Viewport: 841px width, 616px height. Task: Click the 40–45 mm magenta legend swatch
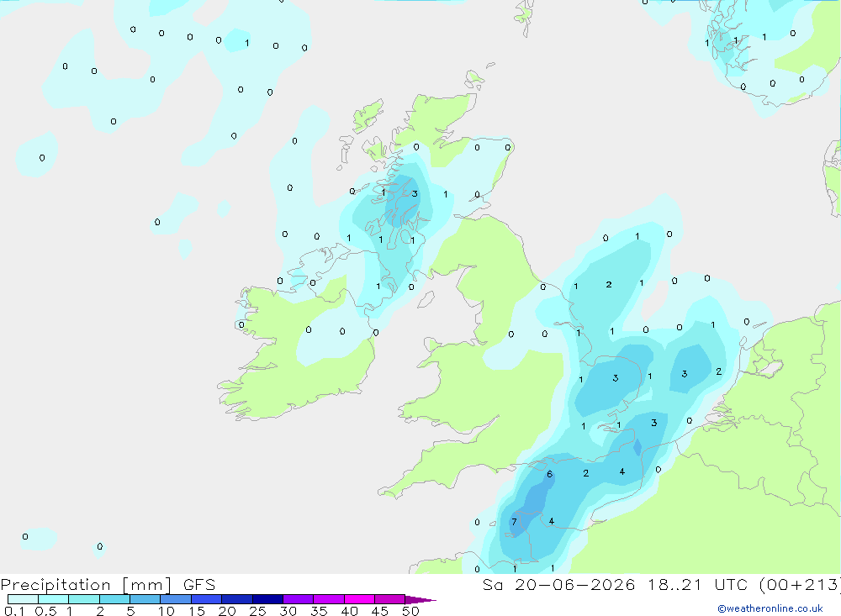point(359,599)
